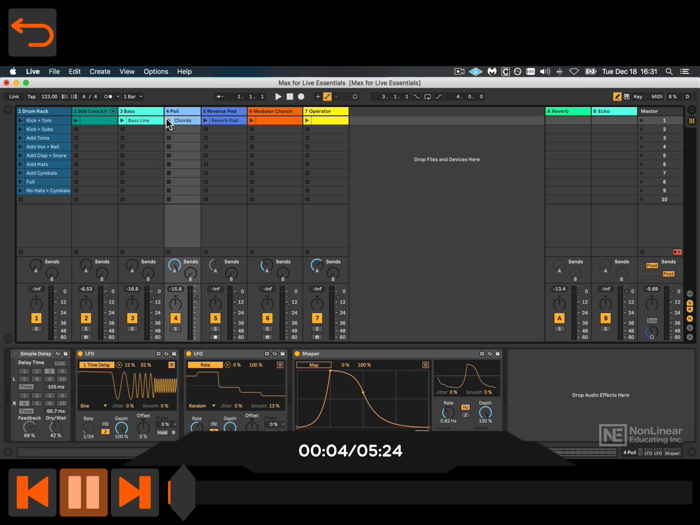This screenshot has width=700, height=525.
Task: Click the Wi-Fi status icon
Action: point(574,71)
